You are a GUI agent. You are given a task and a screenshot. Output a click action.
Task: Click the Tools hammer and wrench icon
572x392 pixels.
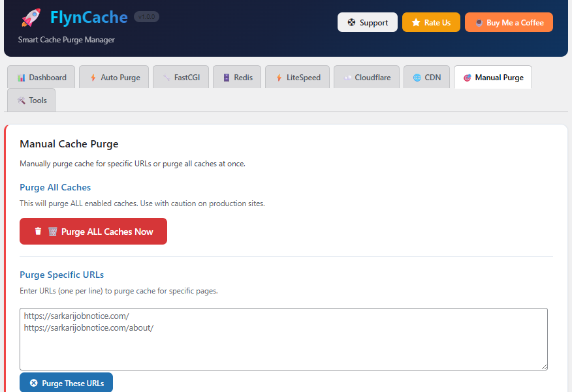pos(21,100)
